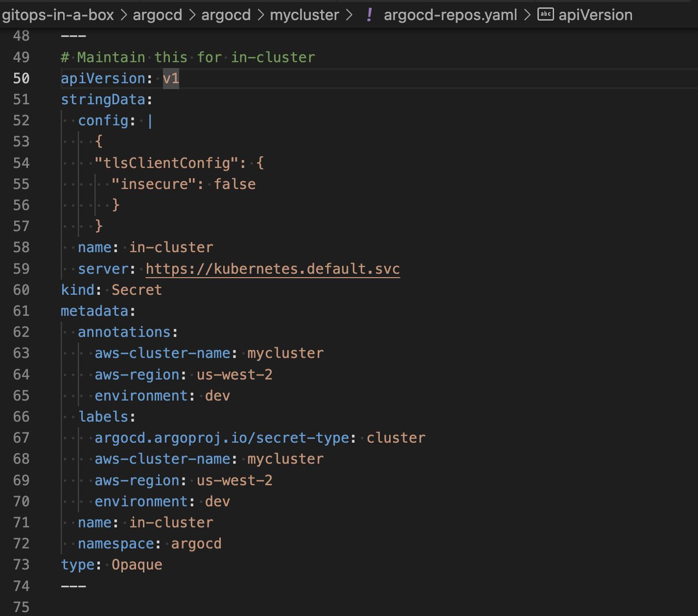
Task: Click line number 73 in gutter
Action: click(21, 565)
